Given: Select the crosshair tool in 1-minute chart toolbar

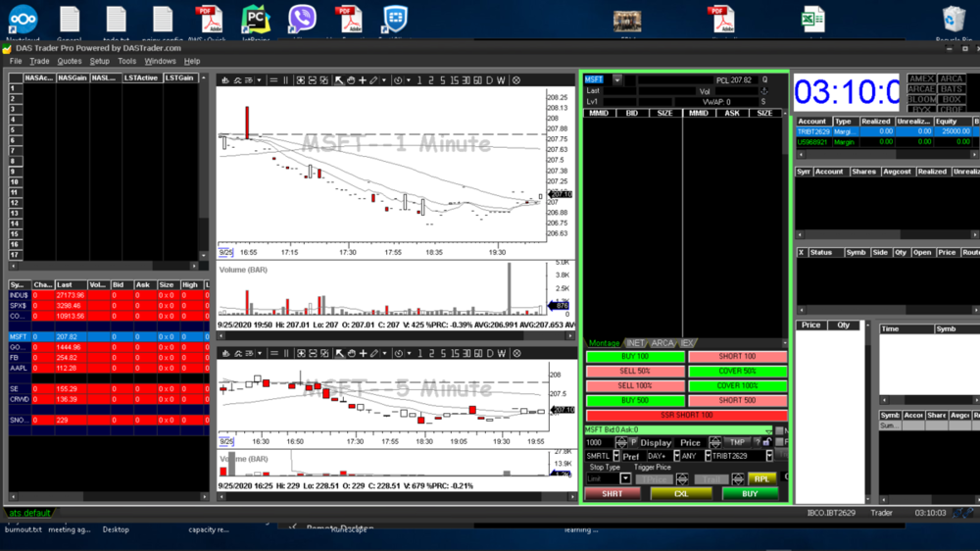Looking at the screenshot, I should point(362,80).
